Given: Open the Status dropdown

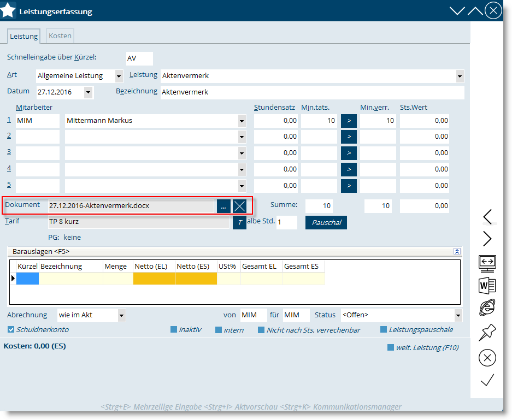Looking at the screenshot, I should click(x=458, y=316).
